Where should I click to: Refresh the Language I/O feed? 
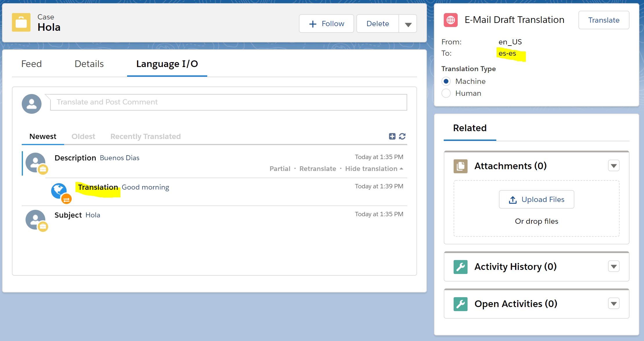[x=402, y=136]
